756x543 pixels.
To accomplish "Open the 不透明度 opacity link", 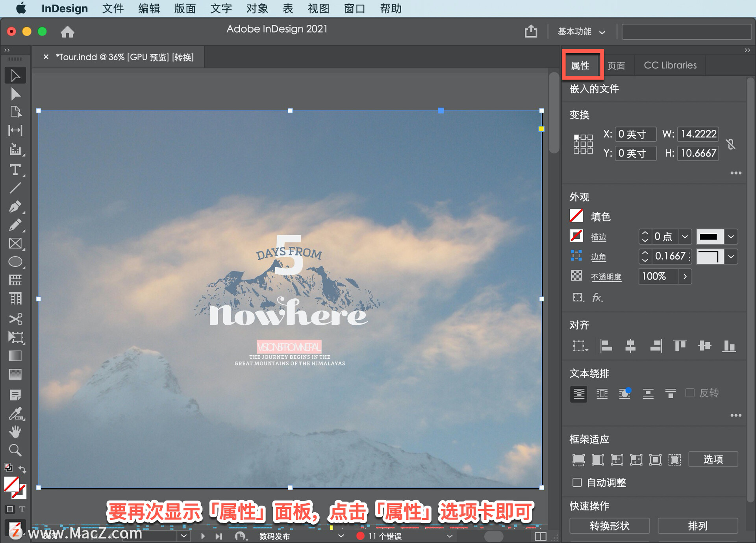I will tap(606, 277).
